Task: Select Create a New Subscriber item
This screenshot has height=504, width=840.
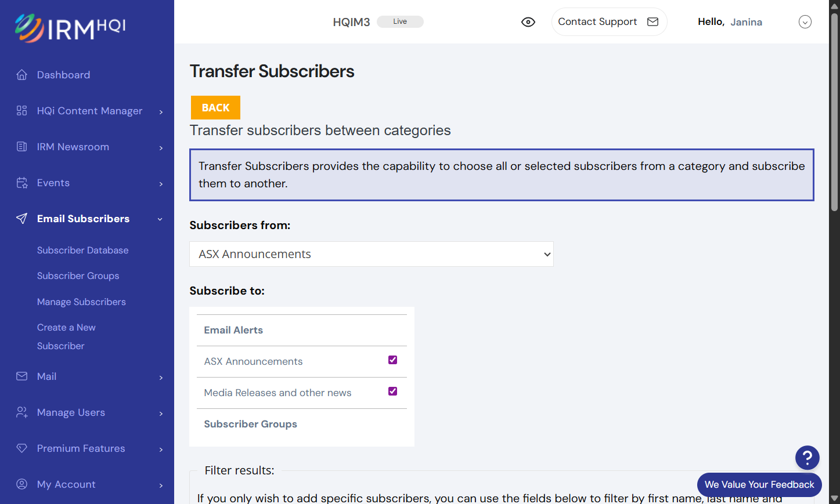Action: 66,337
